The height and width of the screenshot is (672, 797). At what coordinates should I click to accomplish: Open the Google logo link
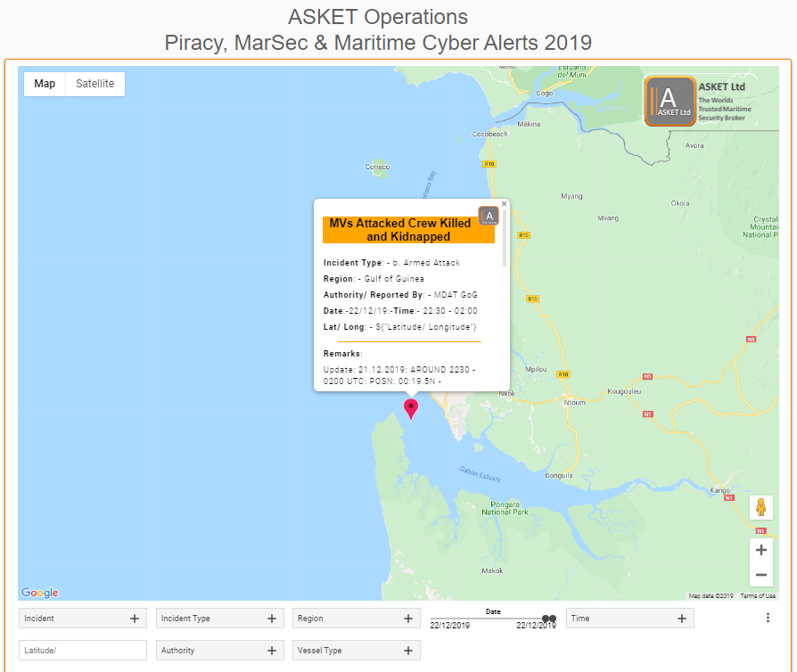pyautogui.click(x=39, y=592)
